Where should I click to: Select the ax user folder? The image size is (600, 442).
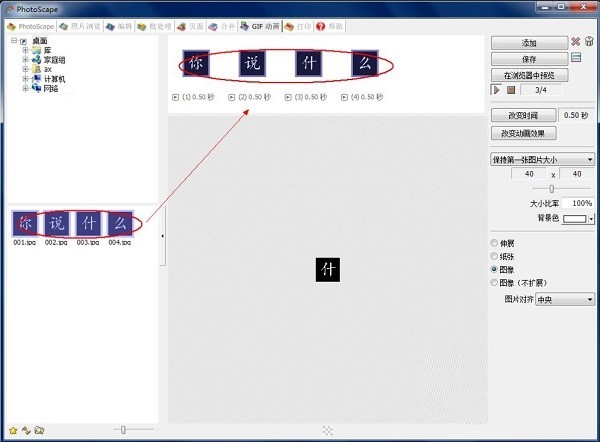47,69
